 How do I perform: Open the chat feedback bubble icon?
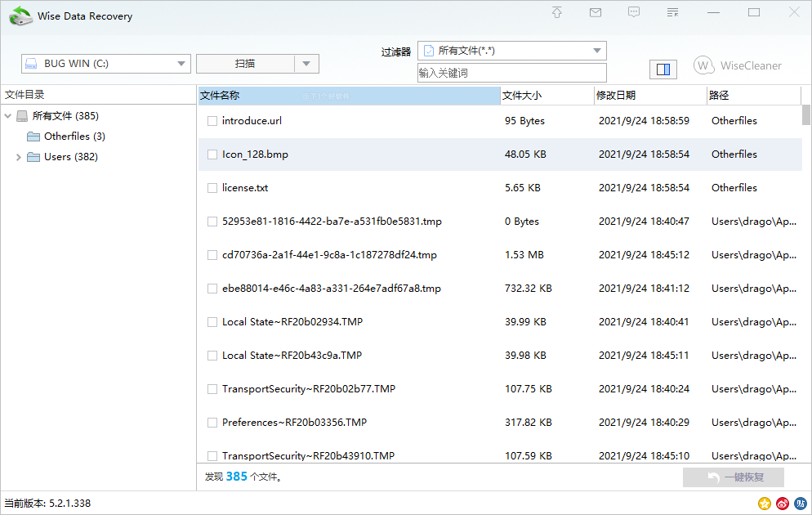click(634, 12)
